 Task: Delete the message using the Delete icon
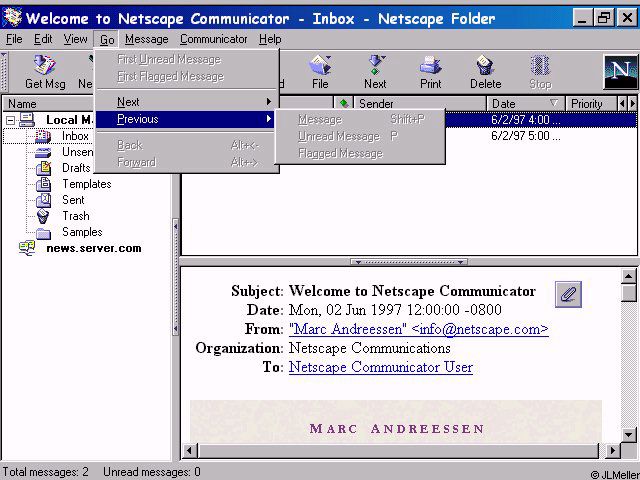tap(485, 72)
